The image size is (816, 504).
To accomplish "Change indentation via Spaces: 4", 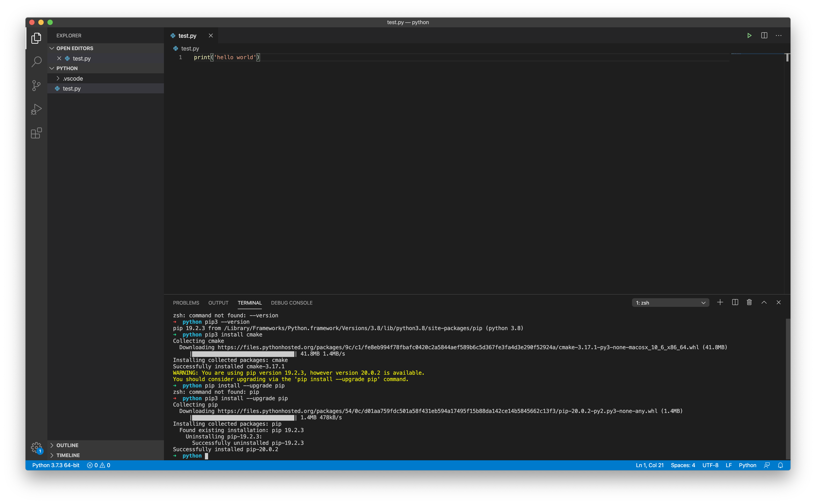I will click(683, 465).
